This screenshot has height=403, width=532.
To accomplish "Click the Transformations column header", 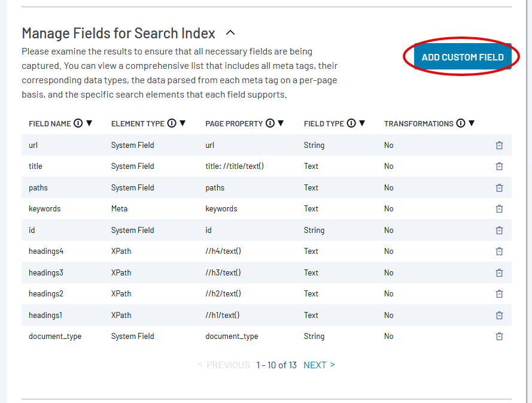I will 419,123.
